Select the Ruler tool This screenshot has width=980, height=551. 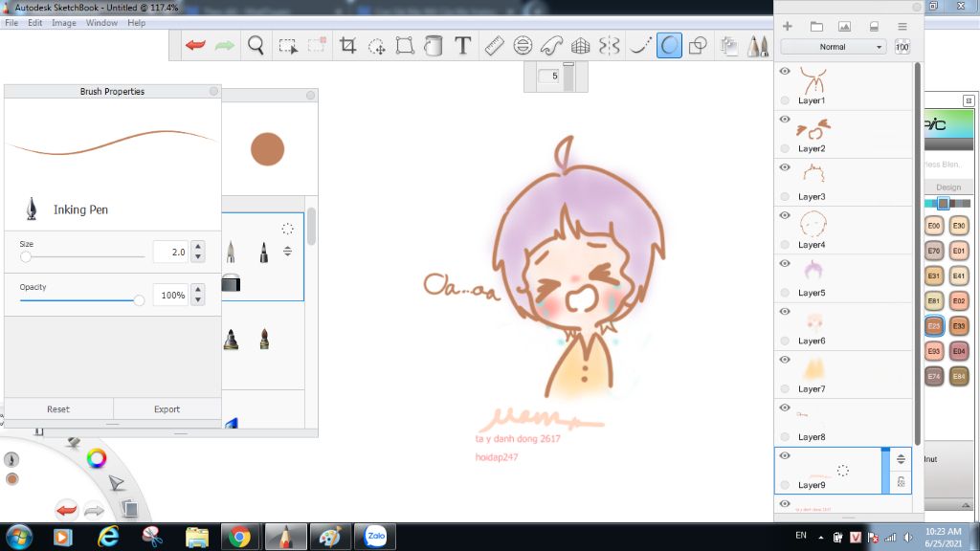click(x=494, y=46)
